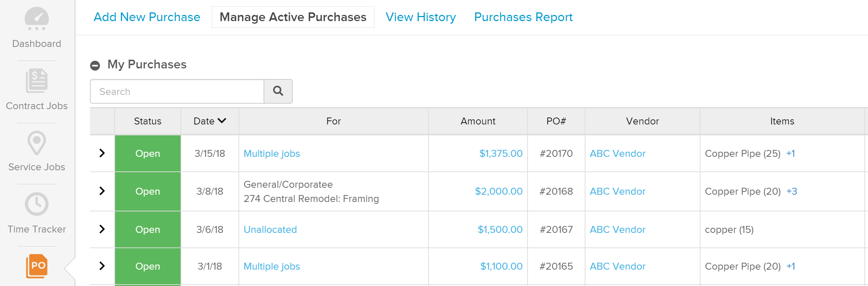
Task: Open the Contract Jobs invoice icon
Action: click(x=37, y=80)
